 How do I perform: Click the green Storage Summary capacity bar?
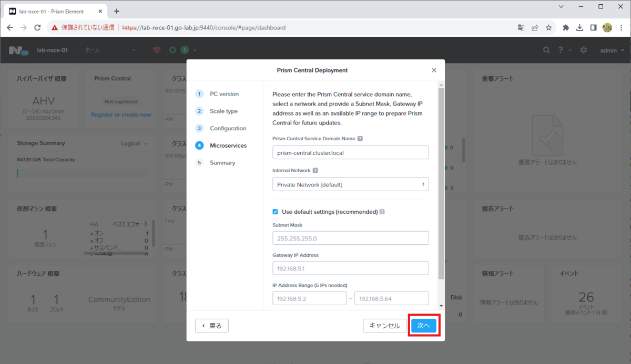pyautogui.click(x=17, y=173)
